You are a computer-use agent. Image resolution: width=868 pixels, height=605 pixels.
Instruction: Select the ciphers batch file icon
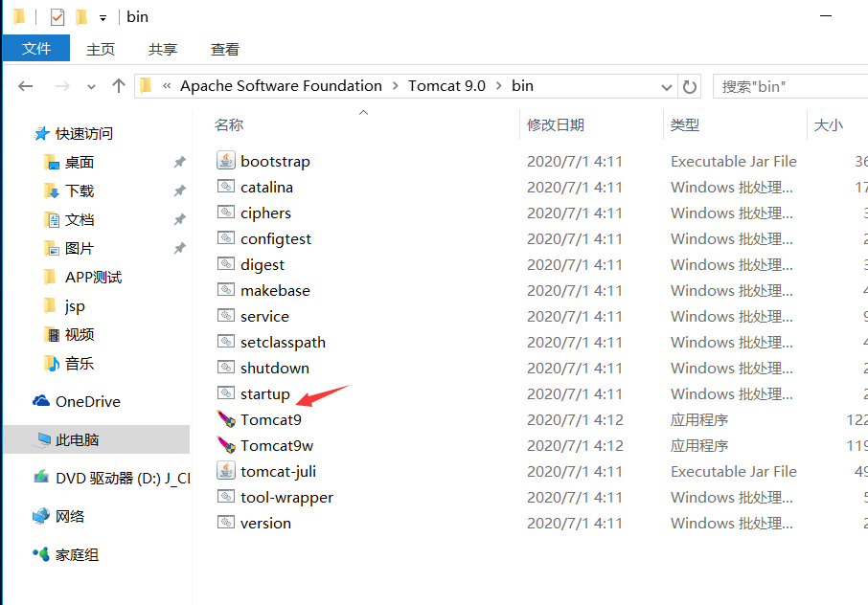(226, 213)
